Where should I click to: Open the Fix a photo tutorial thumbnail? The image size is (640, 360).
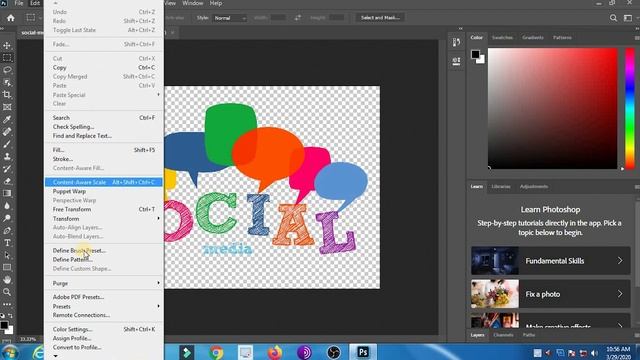[x=495, y=294]
